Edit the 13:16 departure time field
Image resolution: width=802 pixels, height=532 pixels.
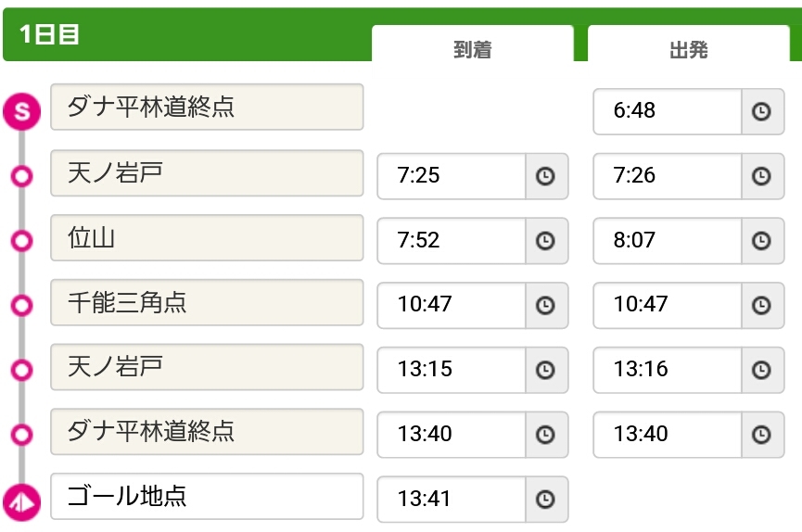click(x=668, y=370)
